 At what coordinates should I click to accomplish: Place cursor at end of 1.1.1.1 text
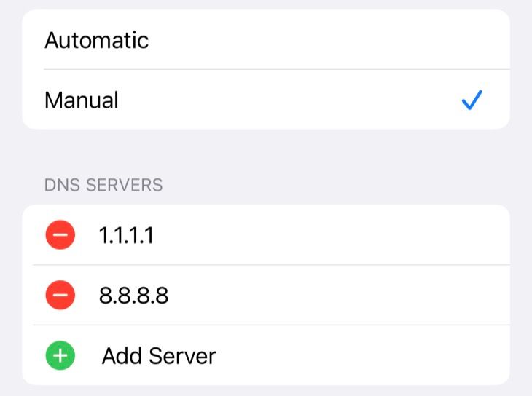pos(154,235)
